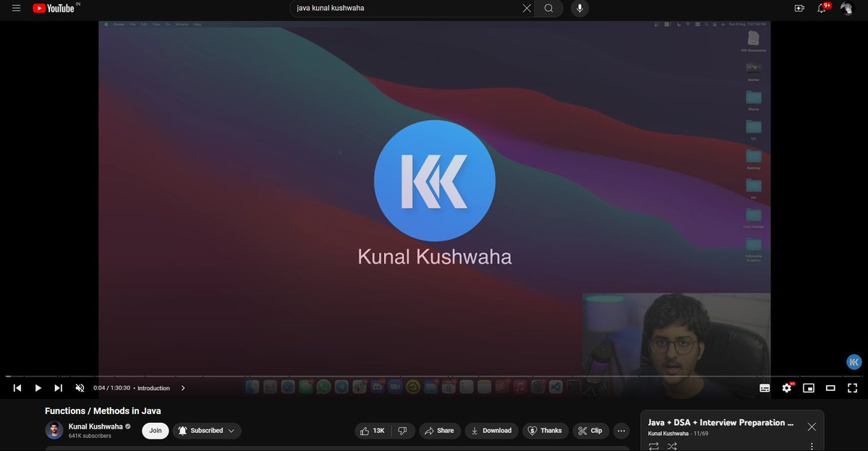Image resolution: width=868 pixels, height=451 pixels.
Task: Open the more actions ellipsis menu
Action: [x=621, y=431]
